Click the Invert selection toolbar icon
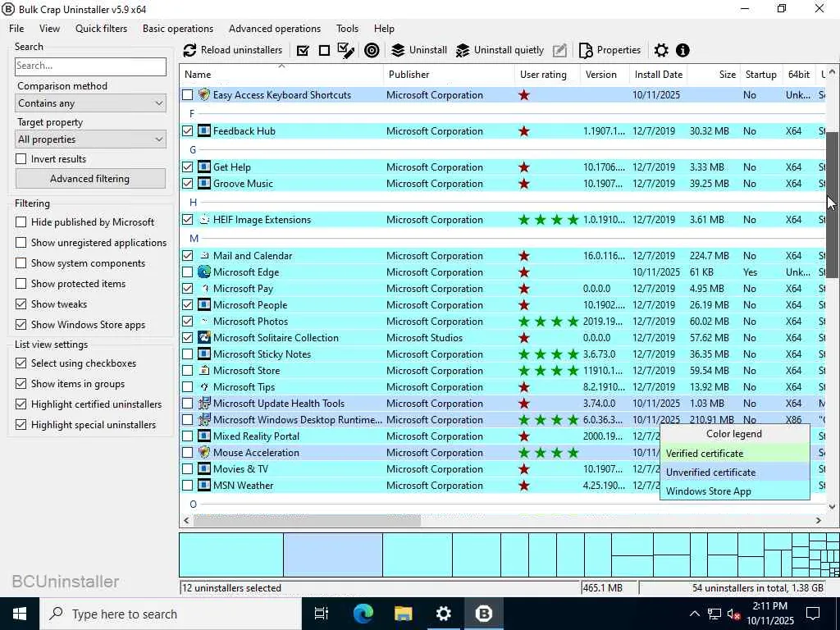The image size is (840, 630). 346,50
